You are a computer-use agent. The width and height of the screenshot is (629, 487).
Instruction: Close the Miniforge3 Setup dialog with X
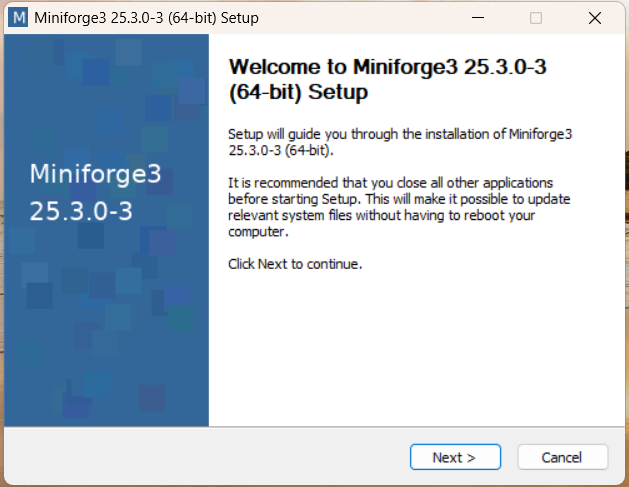595,18
